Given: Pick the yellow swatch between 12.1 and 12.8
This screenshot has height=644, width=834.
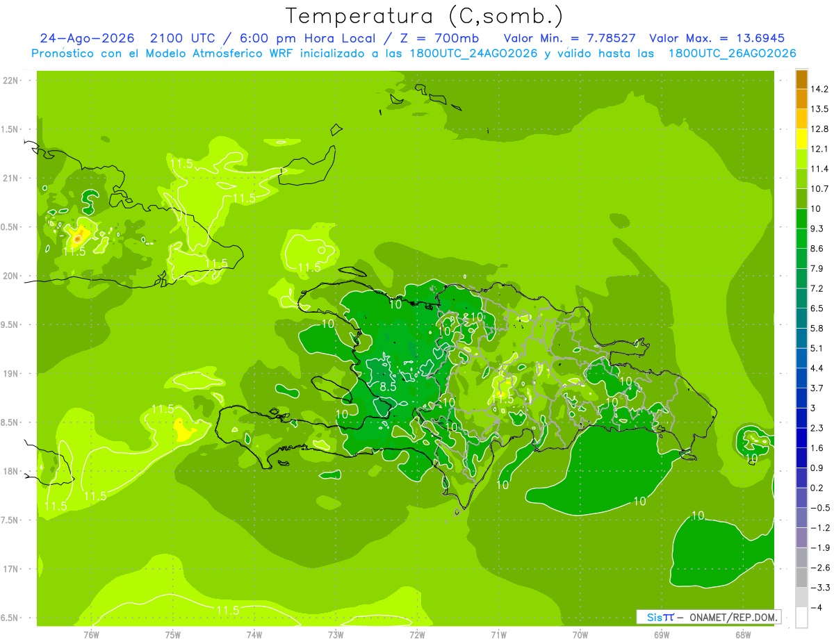Looking at the screenshot, I should (801, 139).
